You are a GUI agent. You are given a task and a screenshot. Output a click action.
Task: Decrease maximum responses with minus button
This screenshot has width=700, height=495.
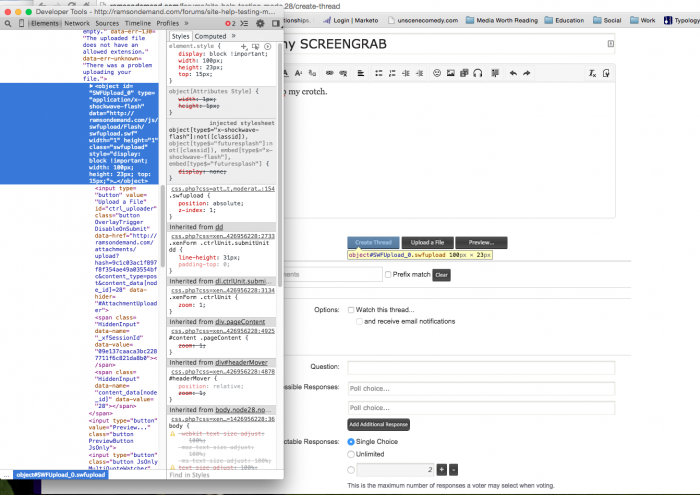click(x=453, y=470)
